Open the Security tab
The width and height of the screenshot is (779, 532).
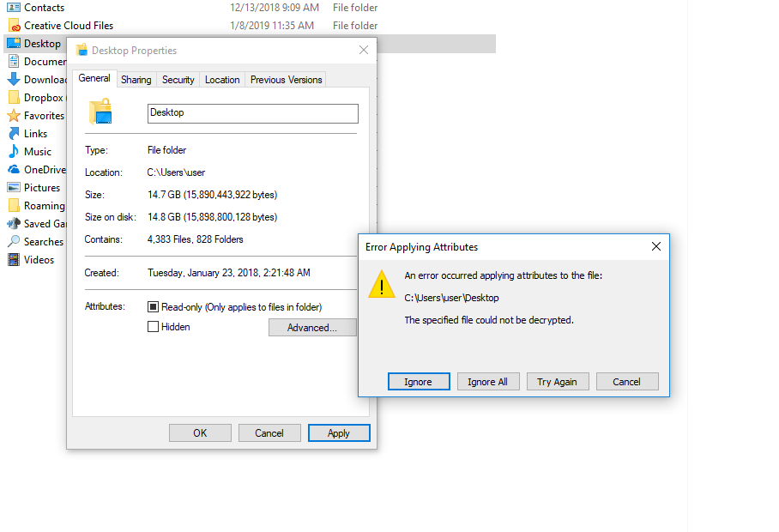coord(178,80)
